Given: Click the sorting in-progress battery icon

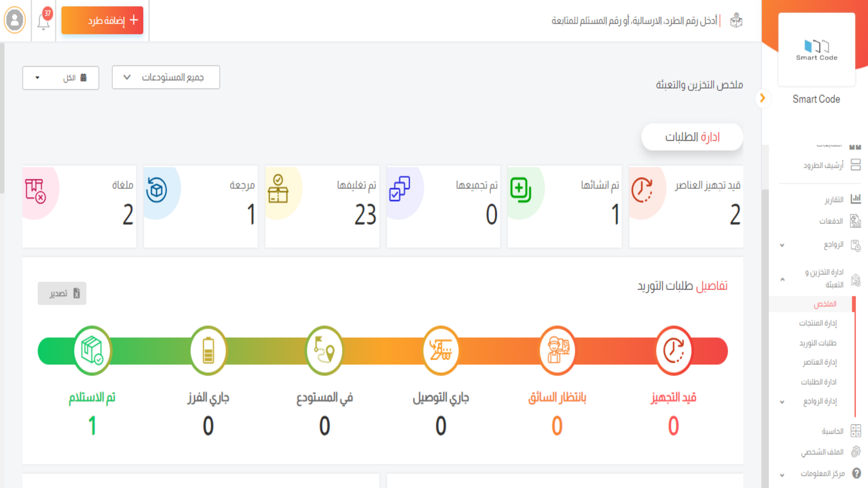Looking at the screenshot, I should pyautogui.click(x=208, y=351).
